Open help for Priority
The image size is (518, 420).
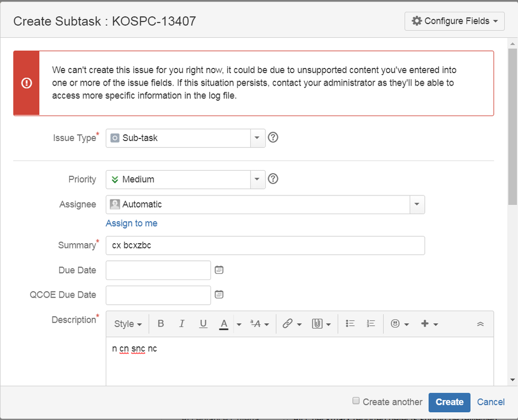[x=273, y=179]
